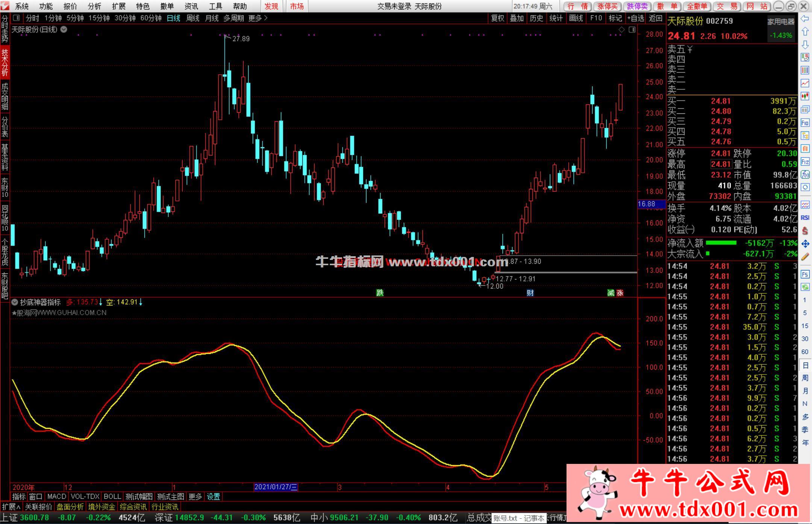Select the 年 period in right sidebar
The image size is (812, 524).
805,443
